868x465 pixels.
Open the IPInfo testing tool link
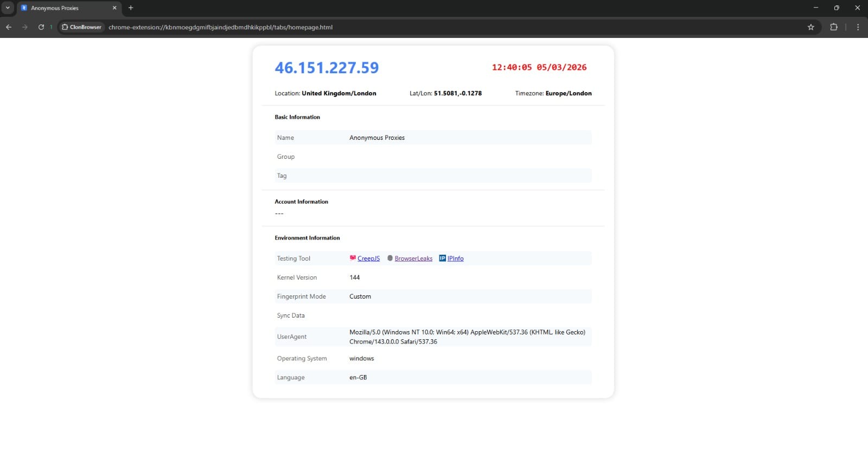point(456,259)
